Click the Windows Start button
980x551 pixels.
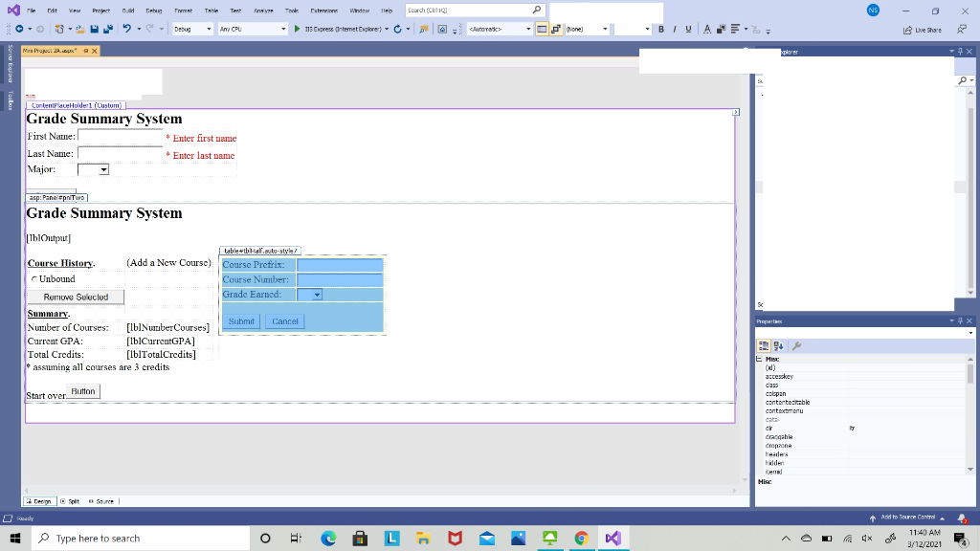click(15, 538)
